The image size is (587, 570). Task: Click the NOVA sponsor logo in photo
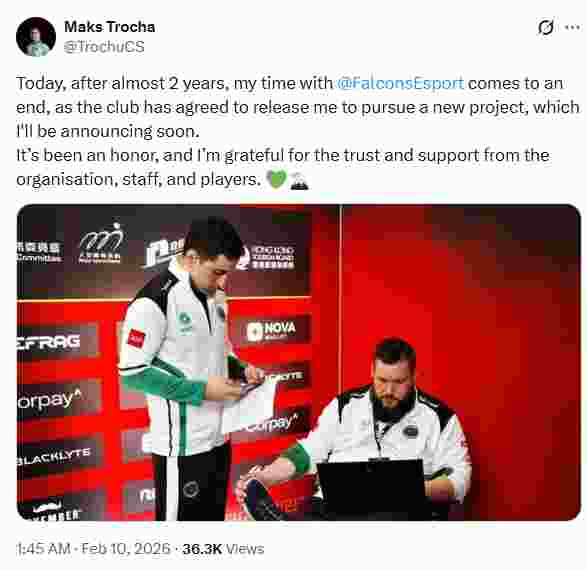(272, 330)
